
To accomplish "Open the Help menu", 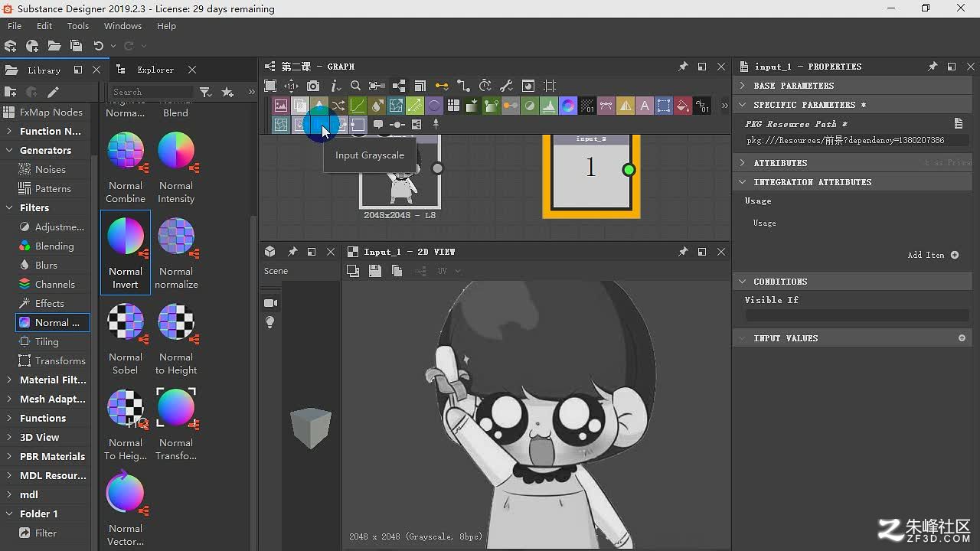I will point(166,26).
